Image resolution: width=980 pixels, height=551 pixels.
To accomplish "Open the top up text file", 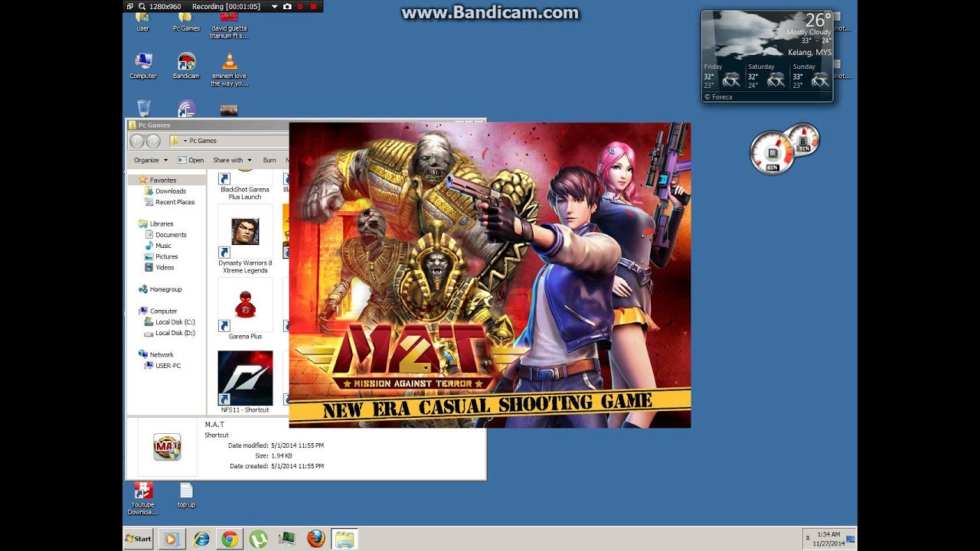I will tap(186, 495).
